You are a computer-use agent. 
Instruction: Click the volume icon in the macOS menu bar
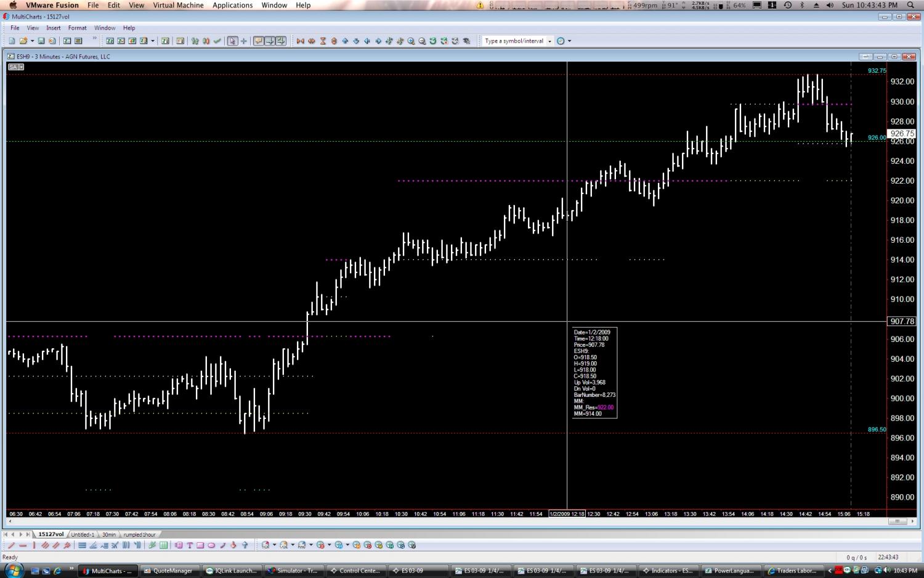click(829, 5)
